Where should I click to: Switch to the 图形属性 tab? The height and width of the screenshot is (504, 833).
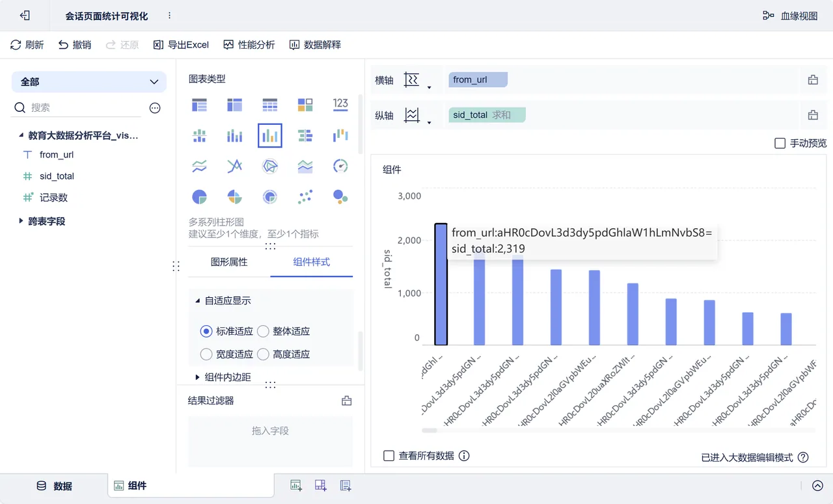point(229,262)
